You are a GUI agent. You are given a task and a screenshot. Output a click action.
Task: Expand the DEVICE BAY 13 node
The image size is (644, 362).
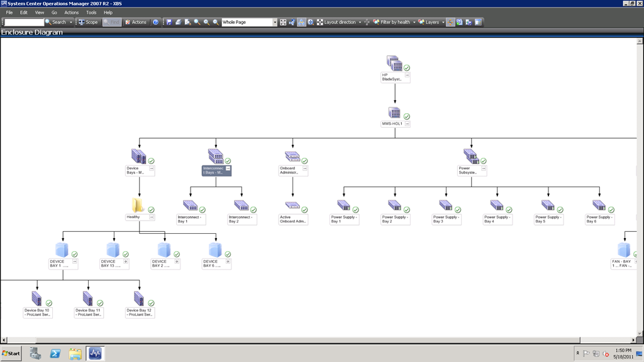126,261
